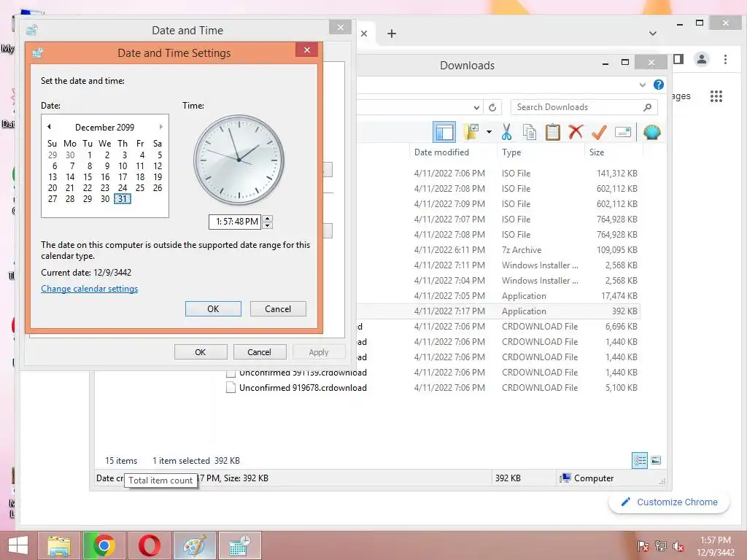
Task: Click Action Center flag icon in tray
Action: point(643,546)
